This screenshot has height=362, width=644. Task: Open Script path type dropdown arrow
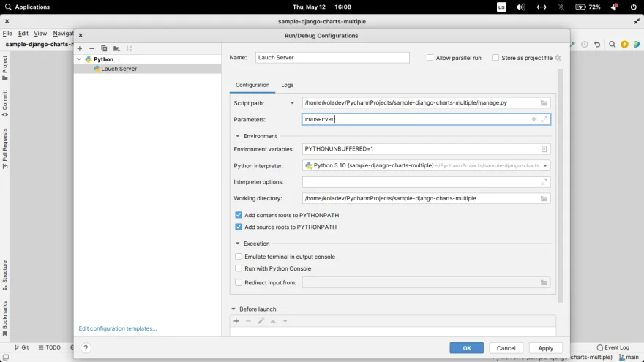point(292,103)
